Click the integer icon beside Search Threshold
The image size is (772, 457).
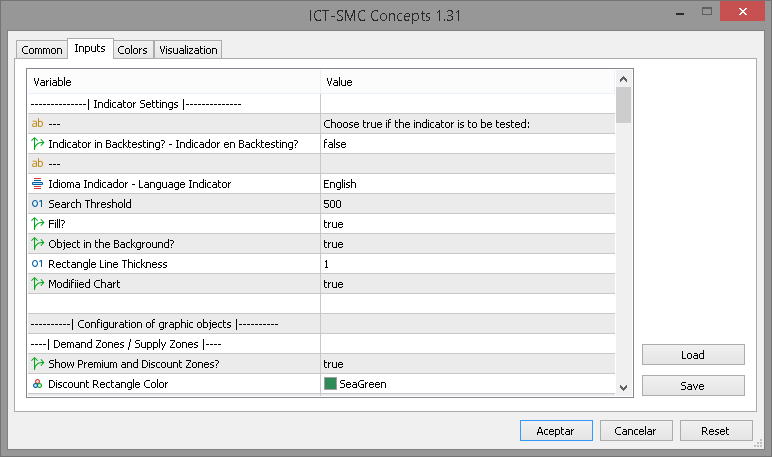pyautogui.click(x=38, y=204)
